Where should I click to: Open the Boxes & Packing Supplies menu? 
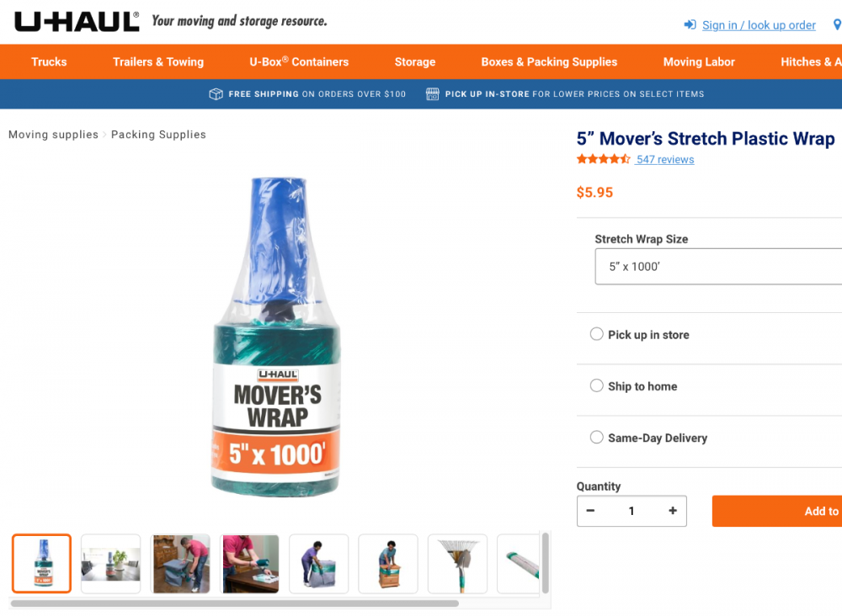point(549,61)
